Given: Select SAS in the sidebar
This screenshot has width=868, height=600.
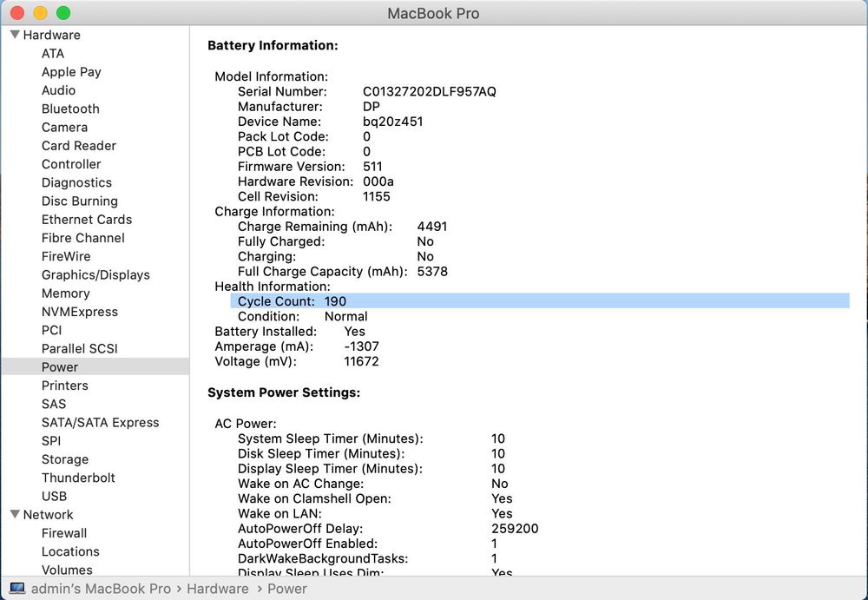Looking at the screenshot, I should pyautogui.click(x=53, y=404).
